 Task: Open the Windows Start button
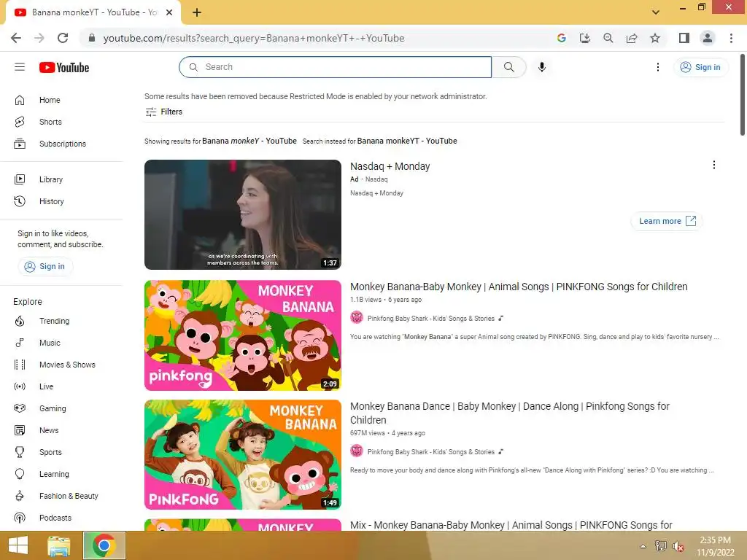pos(18,545)
